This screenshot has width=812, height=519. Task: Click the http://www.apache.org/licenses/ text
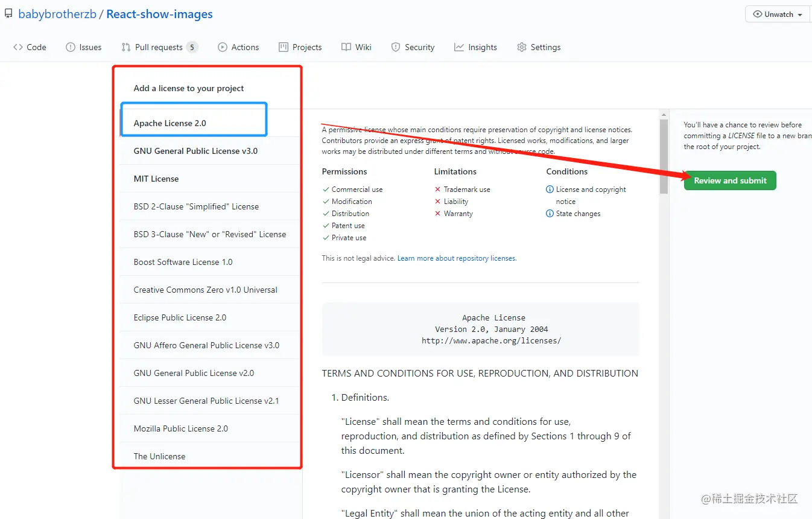[x=492, y=341]
